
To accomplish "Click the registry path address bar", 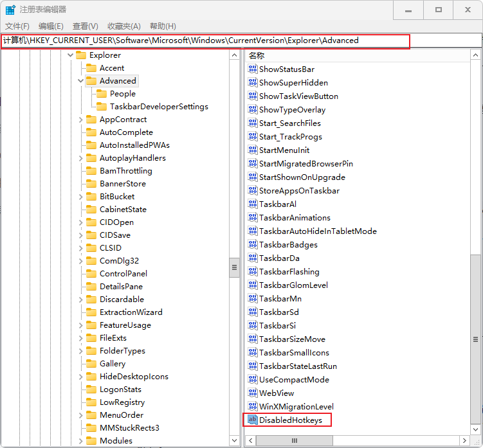I will 206,40.
